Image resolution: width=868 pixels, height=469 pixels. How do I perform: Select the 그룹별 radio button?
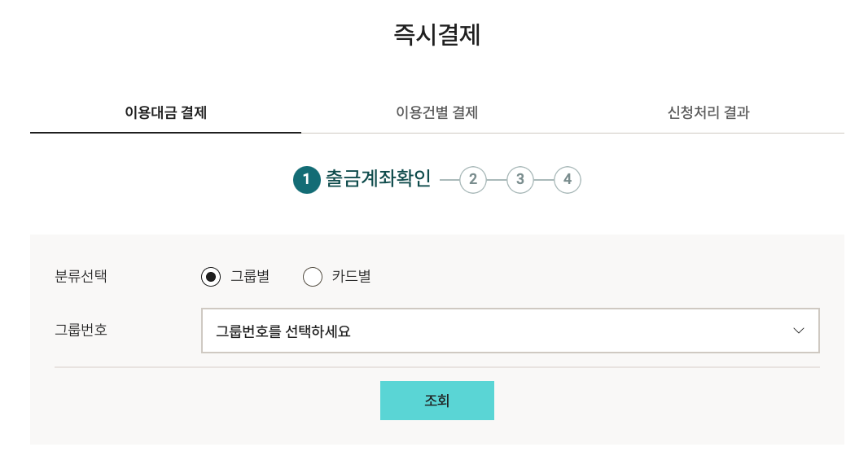click(x=211, y=277)
